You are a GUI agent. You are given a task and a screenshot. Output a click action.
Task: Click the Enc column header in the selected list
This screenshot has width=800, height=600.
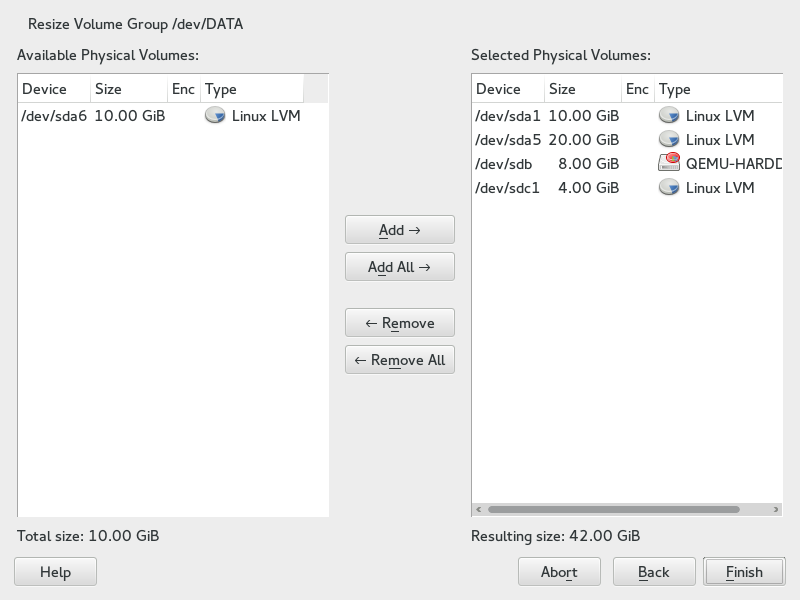pos(637,89)
